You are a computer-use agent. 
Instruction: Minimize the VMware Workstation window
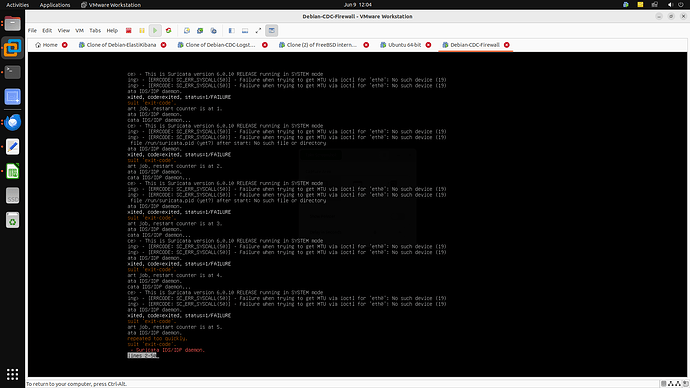pos(659,16)
